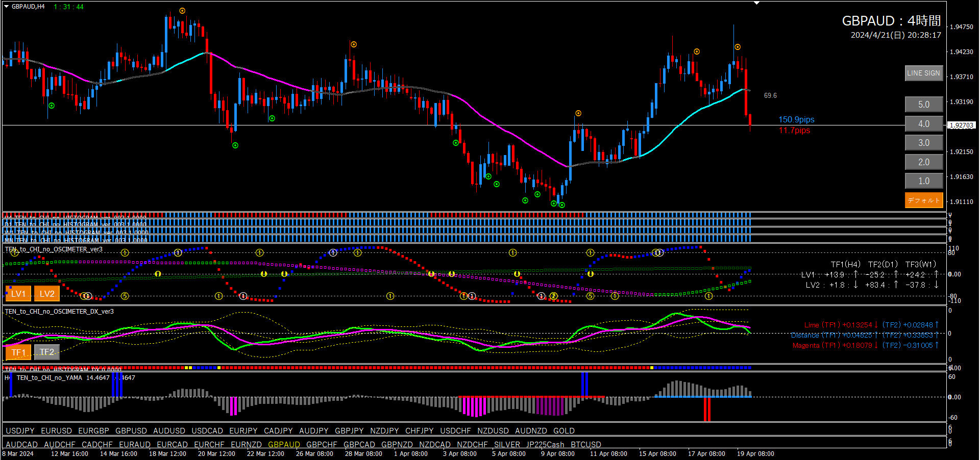Click the TEN_to_CHI_no_OSCIMETER_DX_ver3 indicator label
This screenshot has width=980, height=460.
coord(59,312)
